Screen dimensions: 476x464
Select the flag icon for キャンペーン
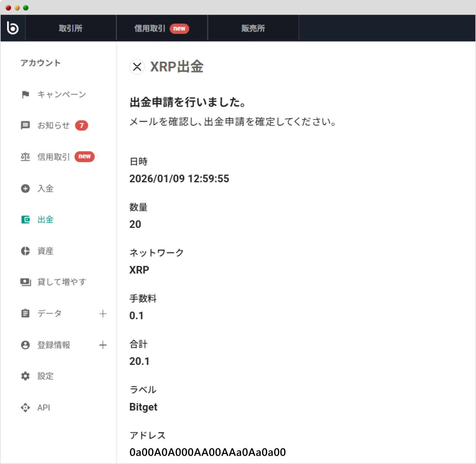[x=25, y=94]
